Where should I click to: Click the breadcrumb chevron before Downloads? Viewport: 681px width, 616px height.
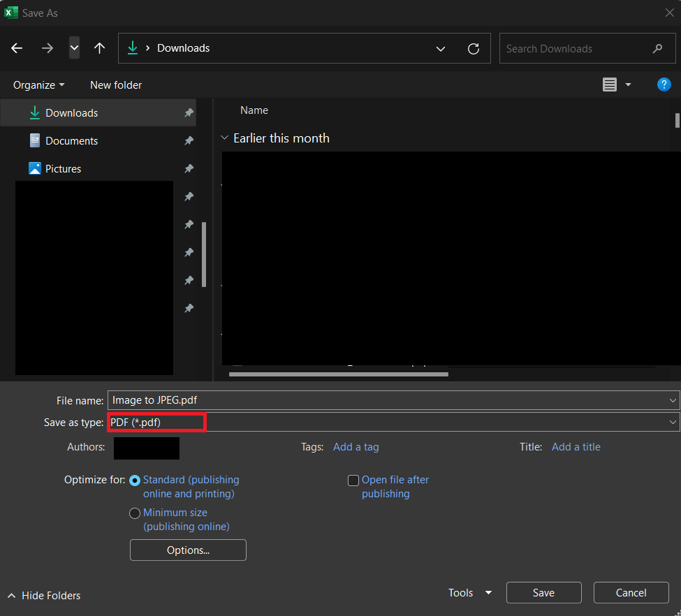pyautogui.click(x=147, y=48)
